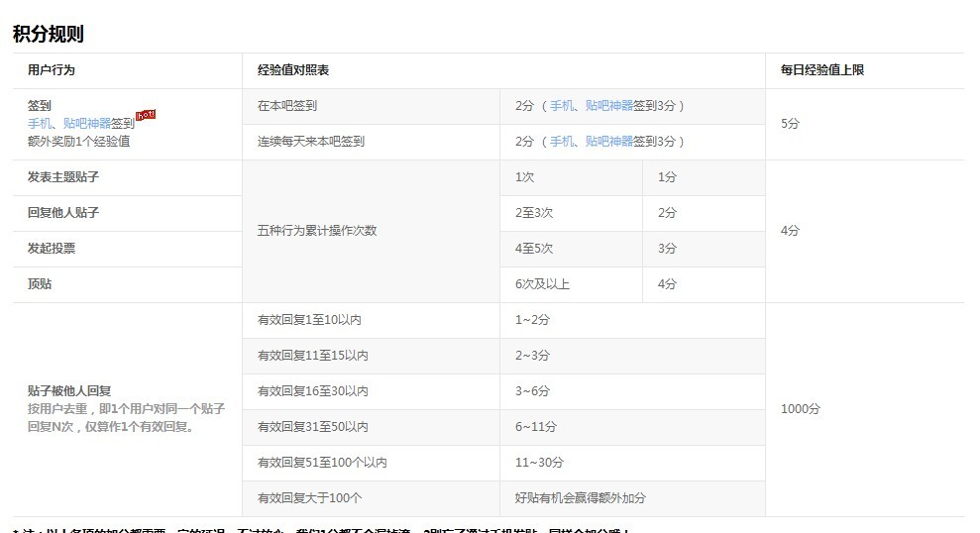The image size is (980, 533).
Task: Click the 额外奖励1个经验值 text
Action: click(78, 142)
